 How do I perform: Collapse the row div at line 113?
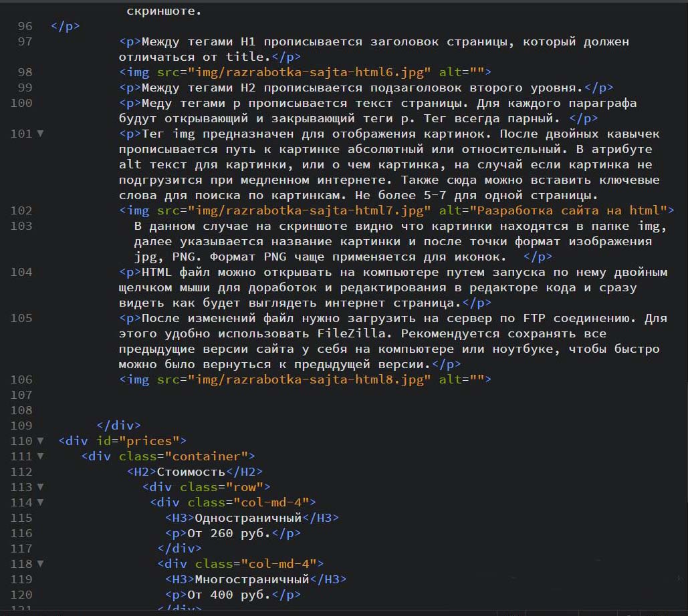40,487
